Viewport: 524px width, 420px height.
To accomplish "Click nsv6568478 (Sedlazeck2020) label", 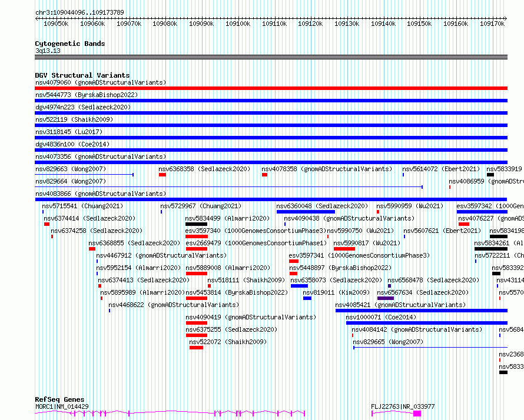I will point(433,280).
